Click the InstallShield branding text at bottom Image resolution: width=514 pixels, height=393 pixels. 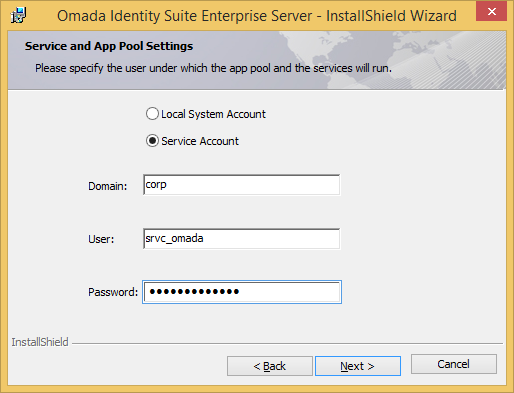click(40, 342)
